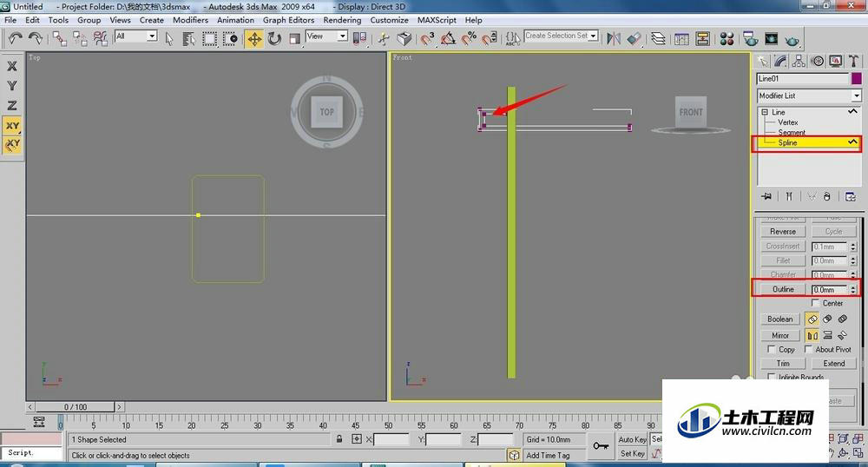Screen dimensions: 868x467
Task: Click the Line01 object color swatch
Action: click(857, 79)
